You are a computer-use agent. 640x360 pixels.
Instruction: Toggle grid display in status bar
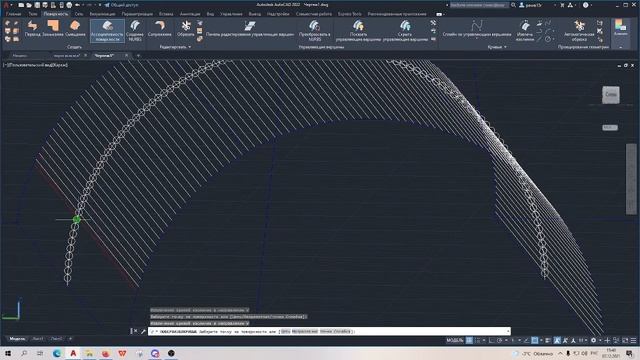click(x=469, y=340)
